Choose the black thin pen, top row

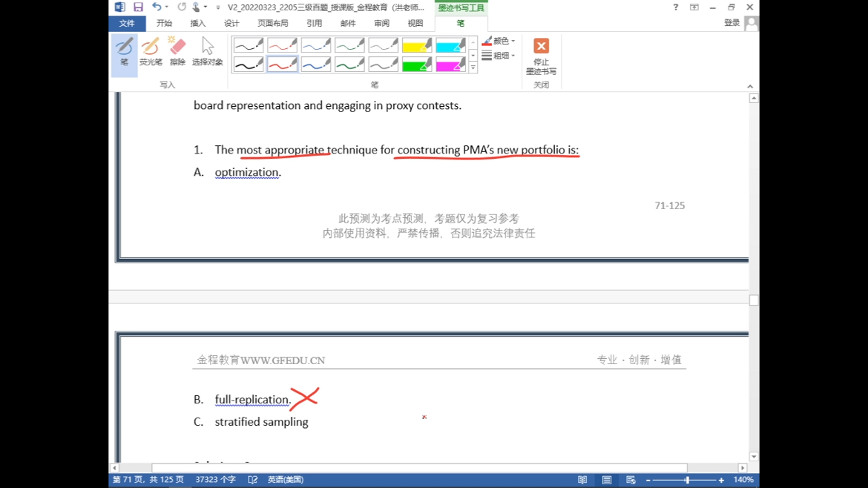(249, 44)
